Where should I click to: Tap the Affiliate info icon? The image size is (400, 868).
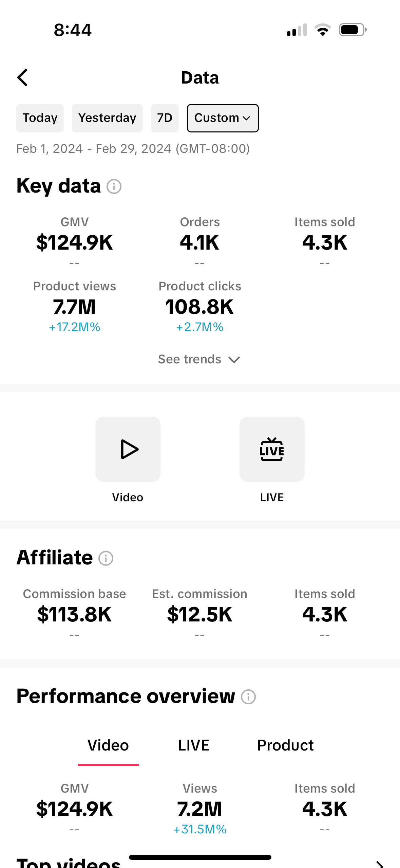(106, 558)
